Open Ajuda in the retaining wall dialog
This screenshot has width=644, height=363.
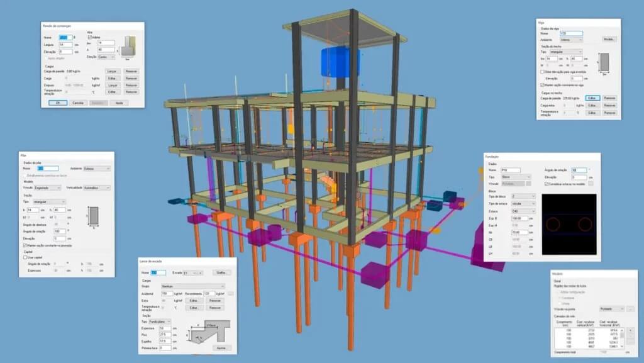[x=119, y=103]
